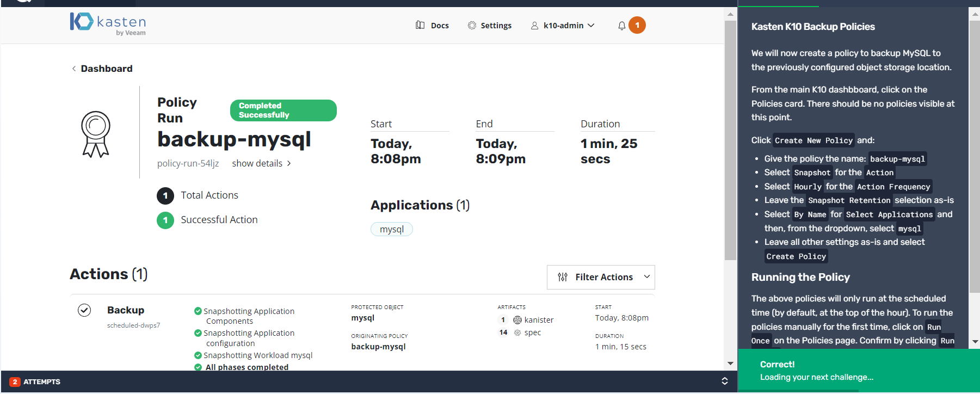The image size is (980, 394).
Task: Click the orange notification count badge
Action: 637,25
